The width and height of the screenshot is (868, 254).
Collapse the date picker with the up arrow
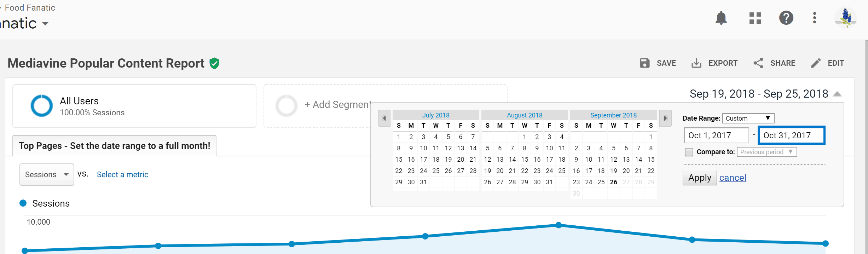tap(837, 93)
